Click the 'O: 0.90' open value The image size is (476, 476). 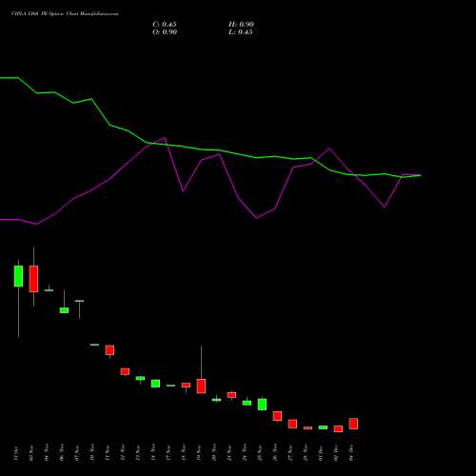(165, 32)
